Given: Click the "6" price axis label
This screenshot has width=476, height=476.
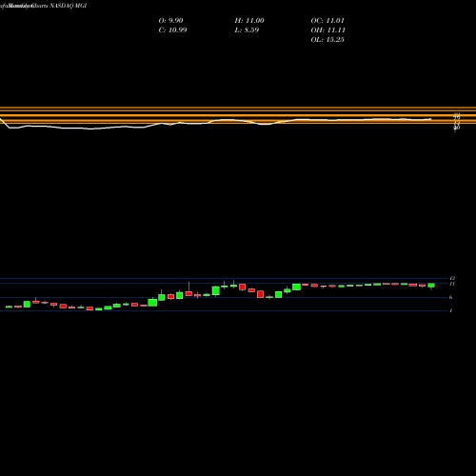Looking at the screenshot, I should pos(451,297).
